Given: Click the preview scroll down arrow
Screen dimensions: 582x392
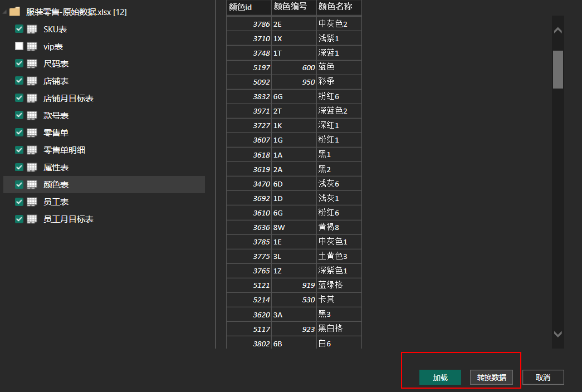Looking at the screenshot, I should (x=558, y=334).
